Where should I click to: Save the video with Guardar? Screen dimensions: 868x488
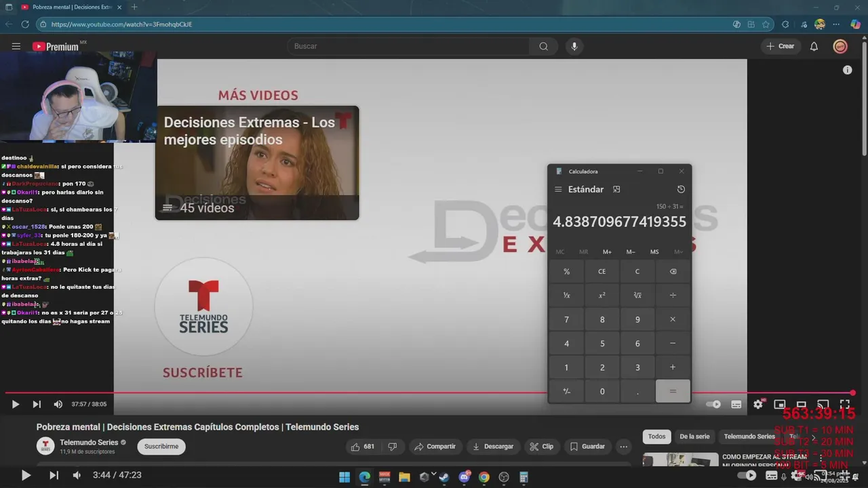coord(587,447)
